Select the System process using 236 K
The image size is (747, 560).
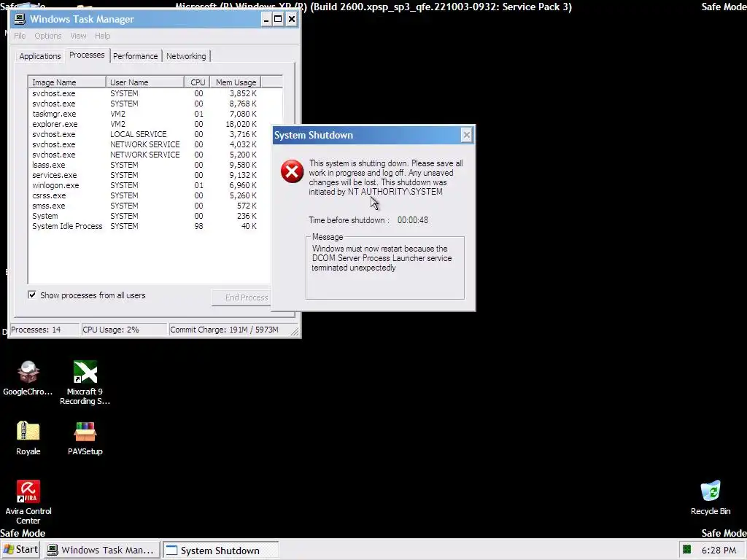(144, 216)
